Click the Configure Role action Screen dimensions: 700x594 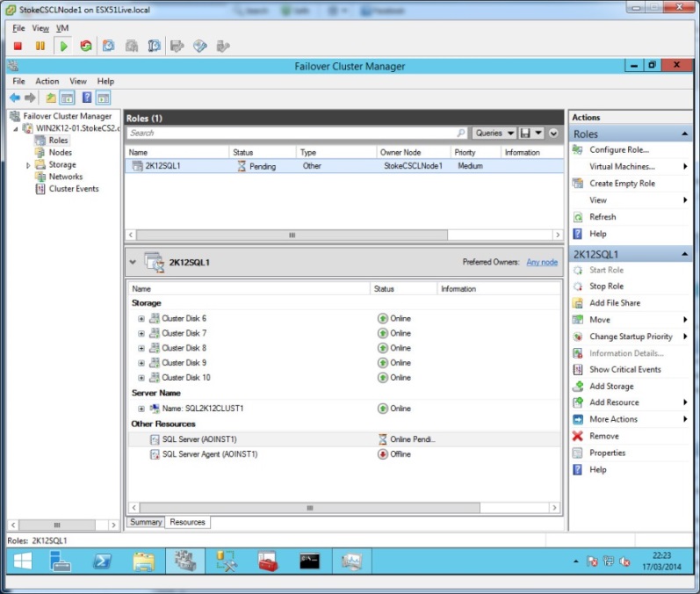point(619,149)
